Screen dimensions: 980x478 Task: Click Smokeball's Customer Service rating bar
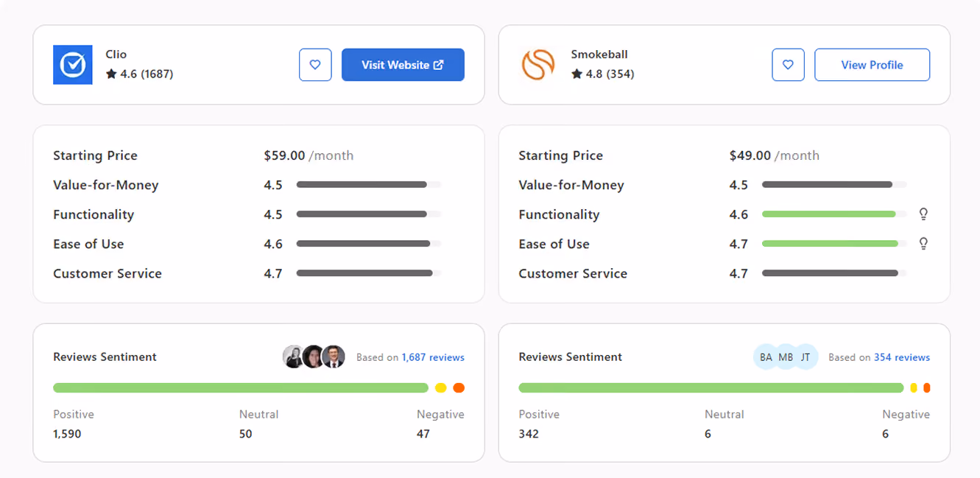coord(834,273)
